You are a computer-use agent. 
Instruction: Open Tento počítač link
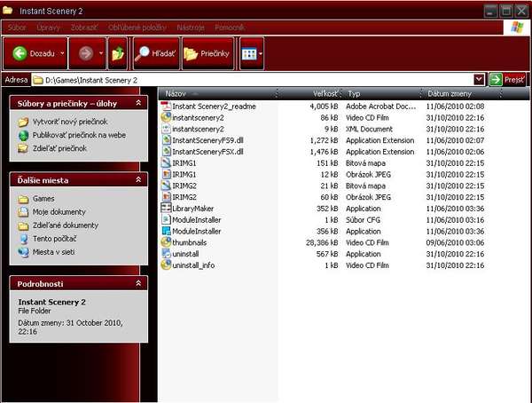pos(54,239)
